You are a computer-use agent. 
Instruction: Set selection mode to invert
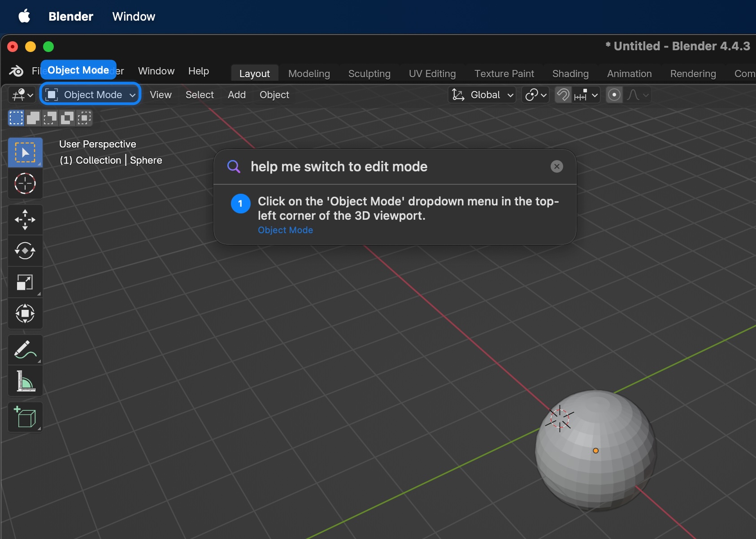67,118
